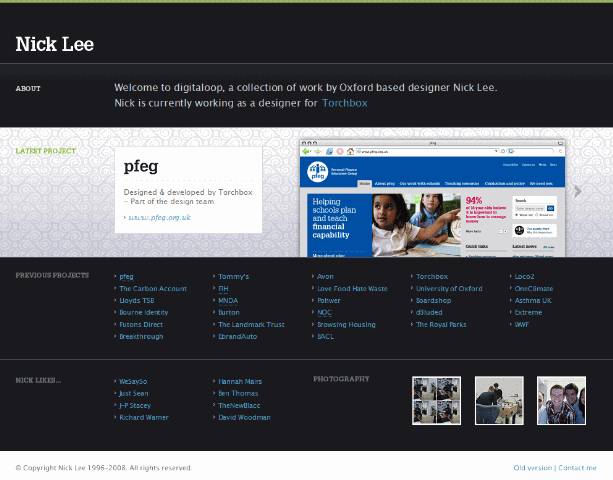Image resolution: width=613 pixels, height=480 pixels.
Task: Open the first photography thumbnail with four photos
Action: point(436,401)
